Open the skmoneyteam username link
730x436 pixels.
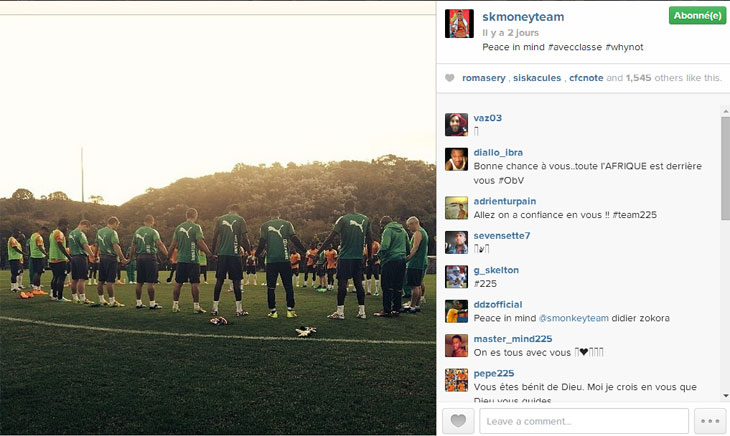[523, 17]
